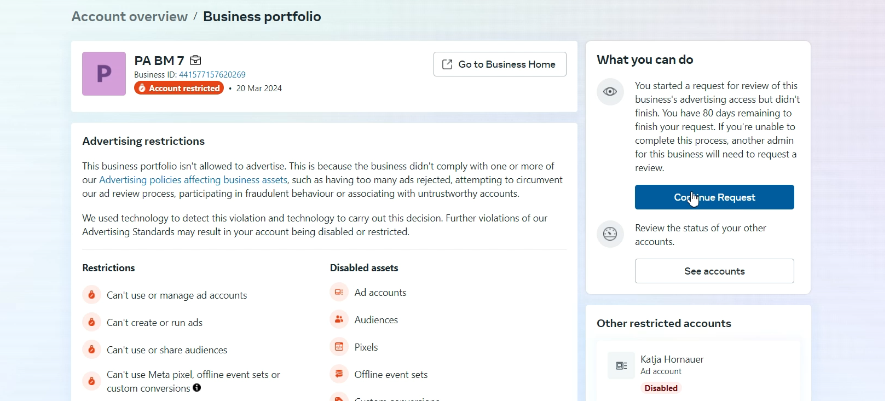
Task: Click the eye review icon
Action: [x=610, y=92]
